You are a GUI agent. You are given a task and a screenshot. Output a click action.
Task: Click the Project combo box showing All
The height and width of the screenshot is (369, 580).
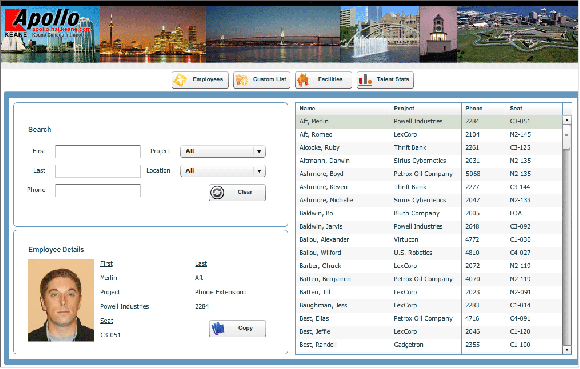coord(223,152)
